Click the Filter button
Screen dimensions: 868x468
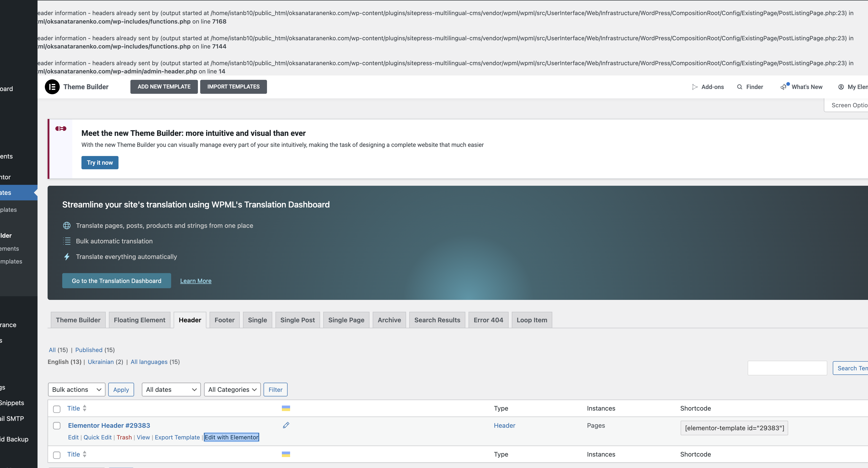coord(275,389)
